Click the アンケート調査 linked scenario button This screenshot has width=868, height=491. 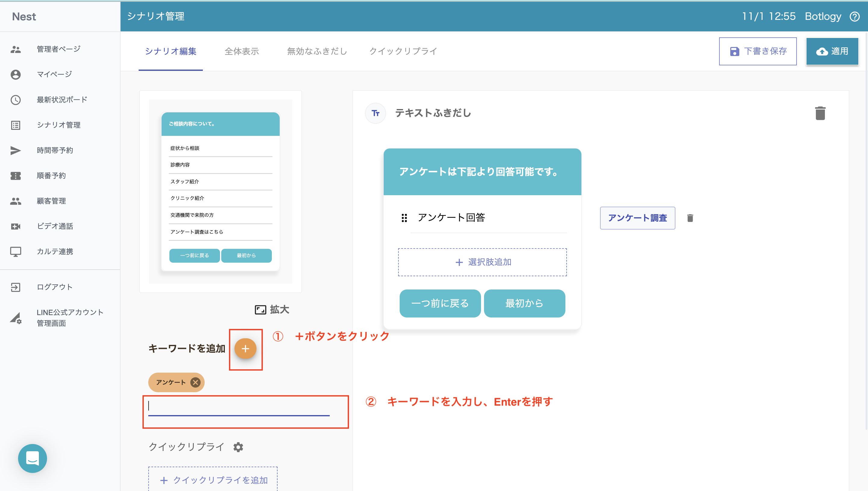(x=637, y=218)
